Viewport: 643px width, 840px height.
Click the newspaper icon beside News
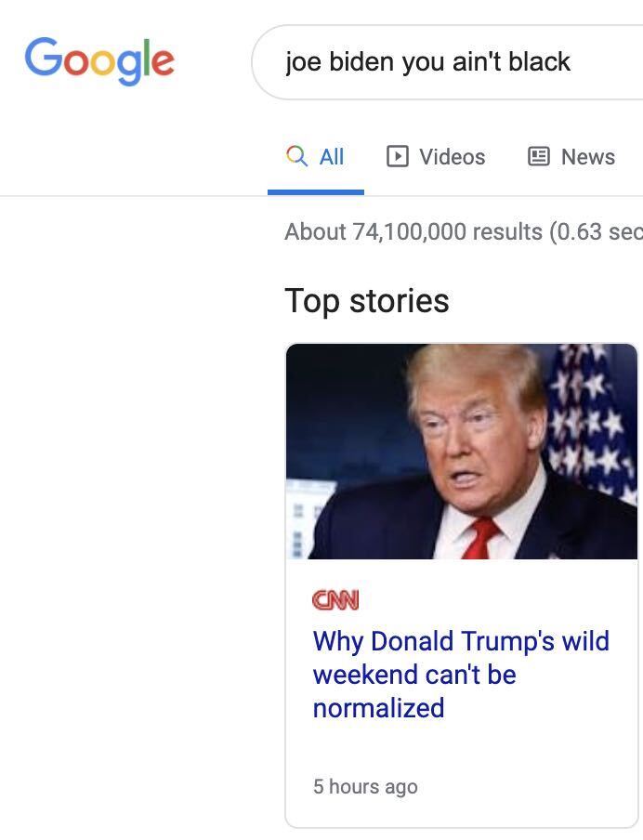[539, 156]
